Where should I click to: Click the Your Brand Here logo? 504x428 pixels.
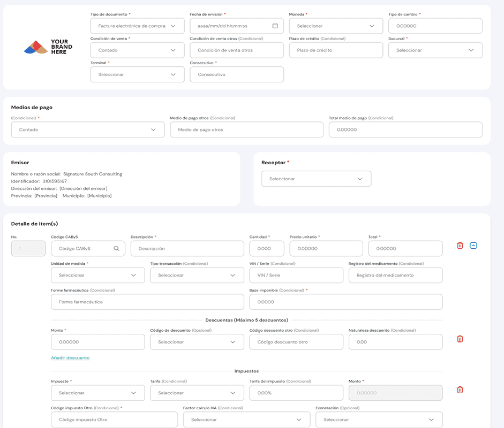click(48, 47)
